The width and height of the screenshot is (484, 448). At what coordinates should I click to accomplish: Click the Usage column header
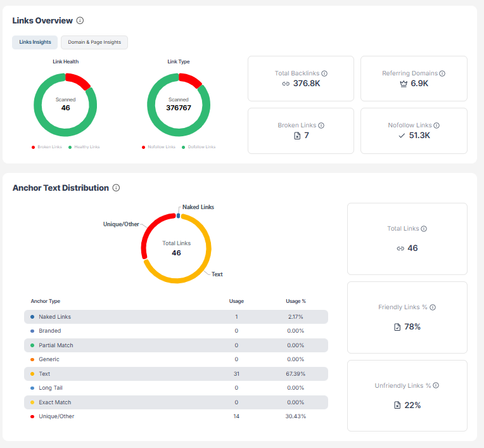tap(236, 301)
